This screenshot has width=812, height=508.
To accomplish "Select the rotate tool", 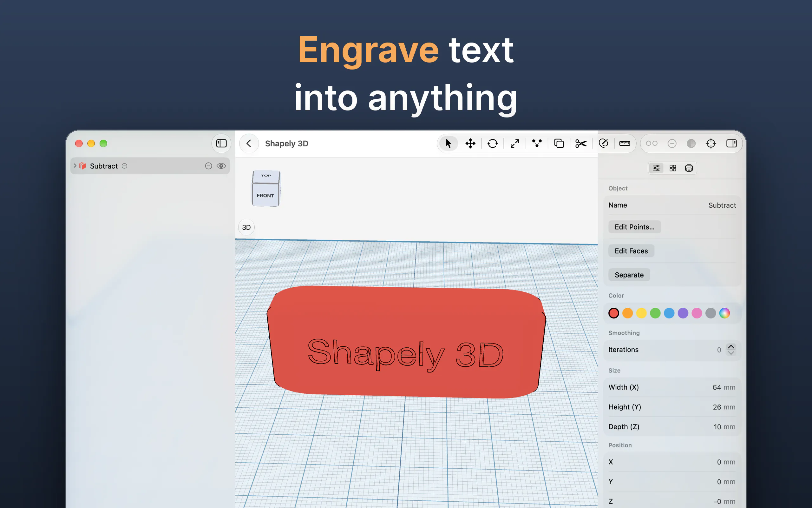I will [493, 144].
